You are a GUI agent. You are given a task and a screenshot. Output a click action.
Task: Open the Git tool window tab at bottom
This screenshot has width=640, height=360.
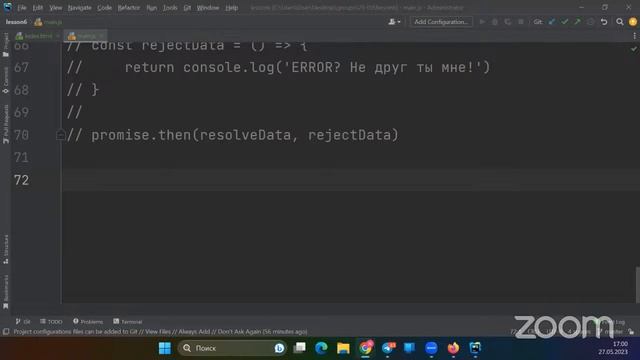pyautogui.click(x=23, y=322)
